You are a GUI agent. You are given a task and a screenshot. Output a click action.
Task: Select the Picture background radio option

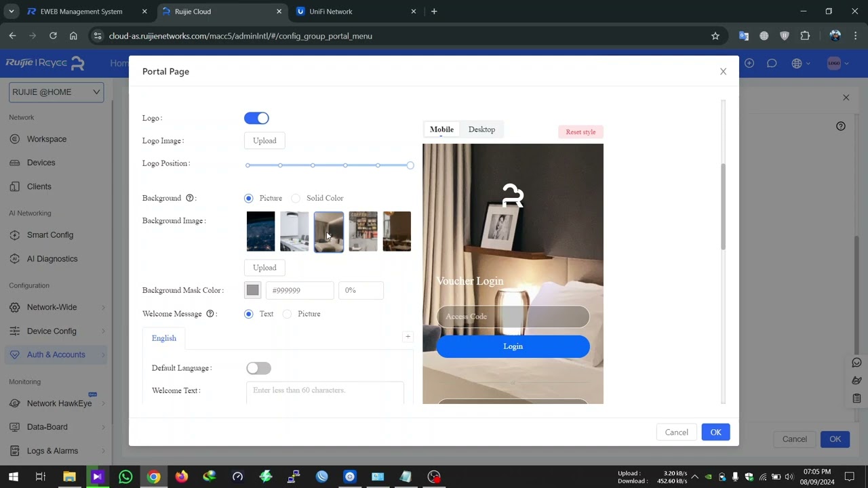tap(249, 198)
